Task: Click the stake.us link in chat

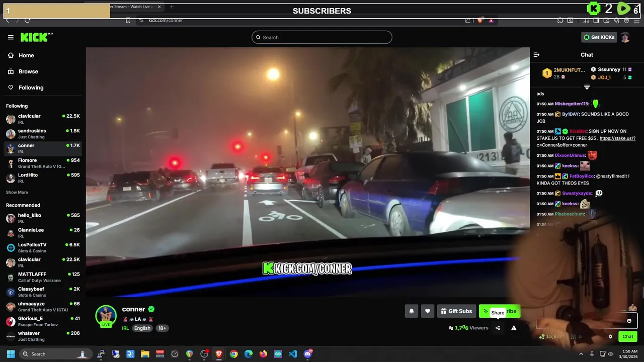Action: [x=586, y=141]
